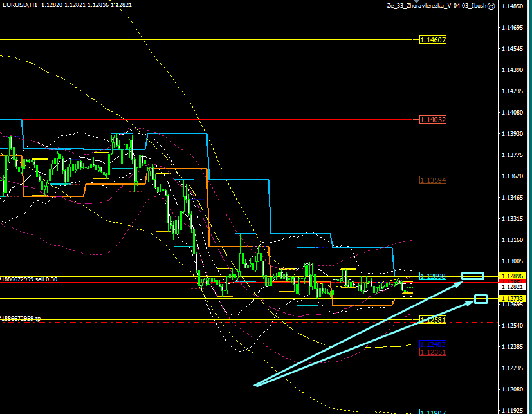Select the cyan 1.11907 level label
This screenshot has height=414, width=532.
click(433, 412)
